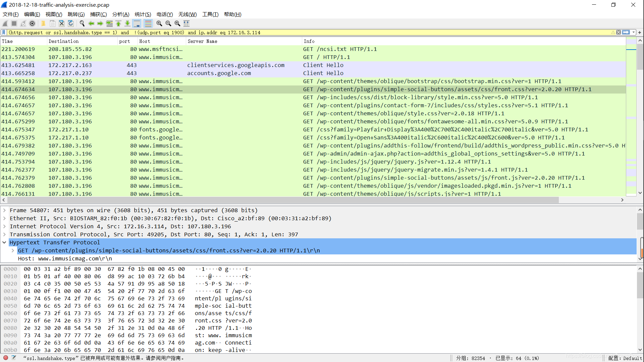Screen dimensions: 644x362
Task: Open the 编辑(E) menu
Action: coord(32,14)
